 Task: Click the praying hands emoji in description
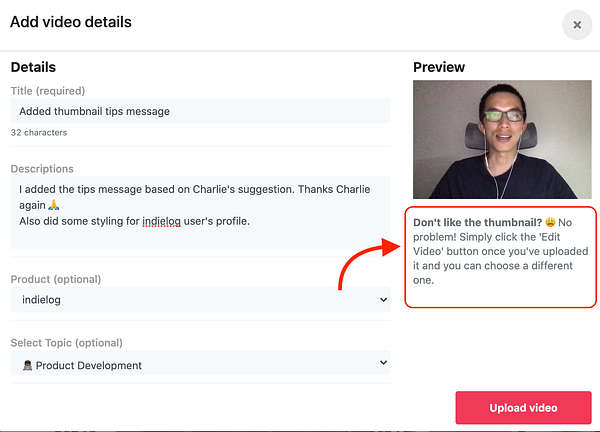coord(54,205)
